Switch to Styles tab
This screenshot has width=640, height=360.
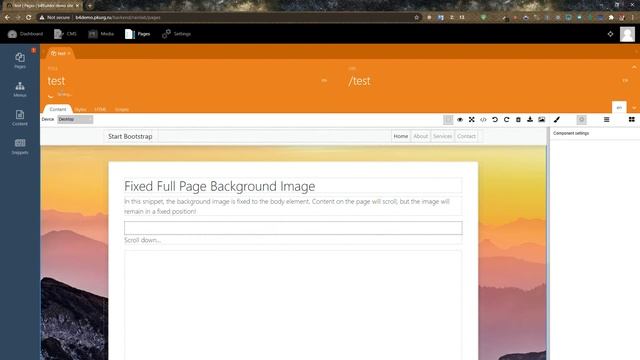point(80,109)
